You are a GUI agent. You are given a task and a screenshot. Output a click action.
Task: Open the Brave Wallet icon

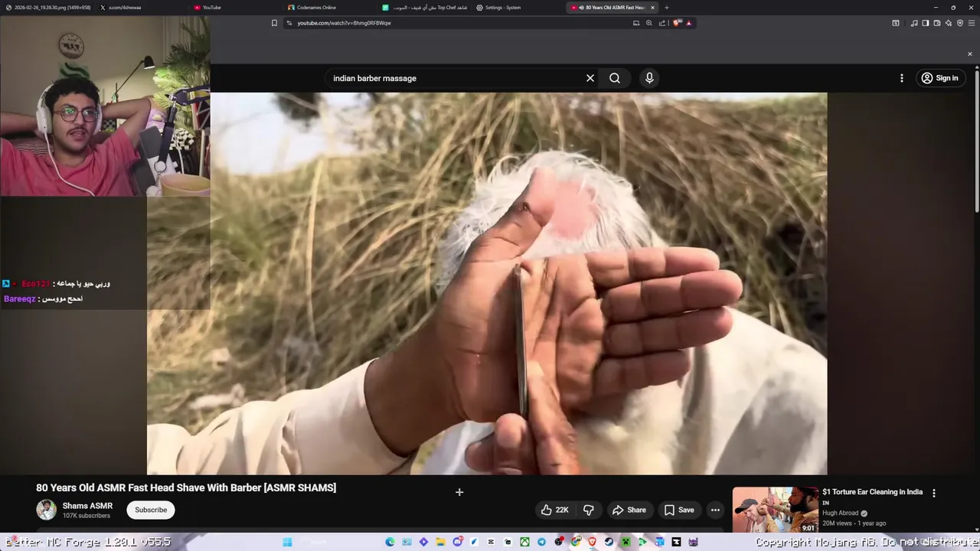[x=937, y=23]
